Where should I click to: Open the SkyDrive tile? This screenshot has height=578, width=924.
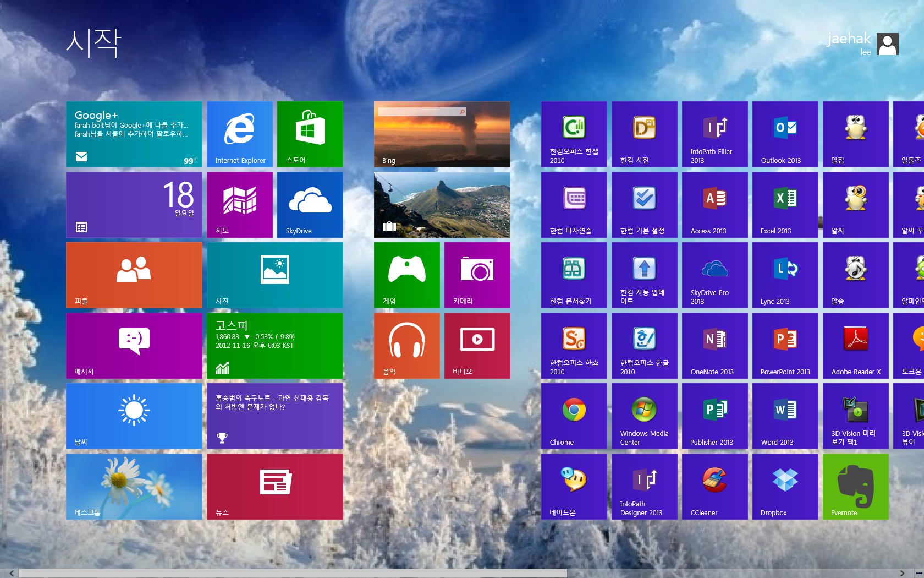[310, 205]
